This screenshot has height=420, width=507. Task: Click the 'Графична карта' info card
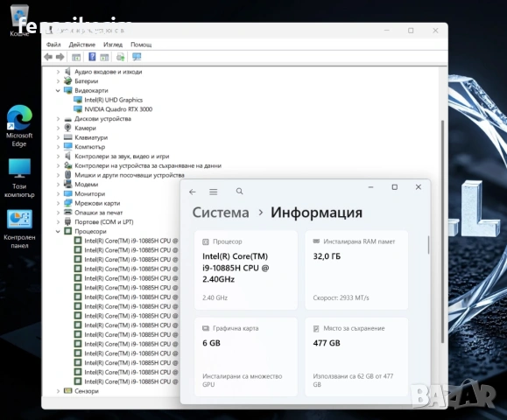click(246, 357)
